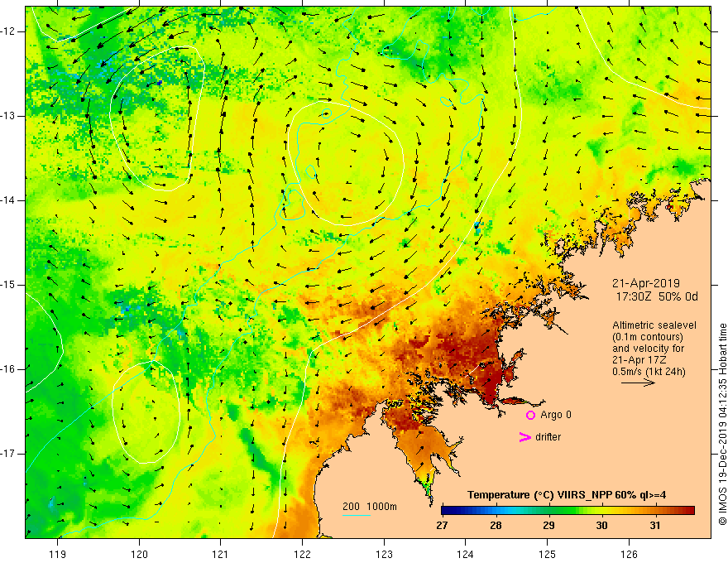Click the magenta Argo 0 circle marker
This screenshot has height=563, width=728.
coord(530,416)
